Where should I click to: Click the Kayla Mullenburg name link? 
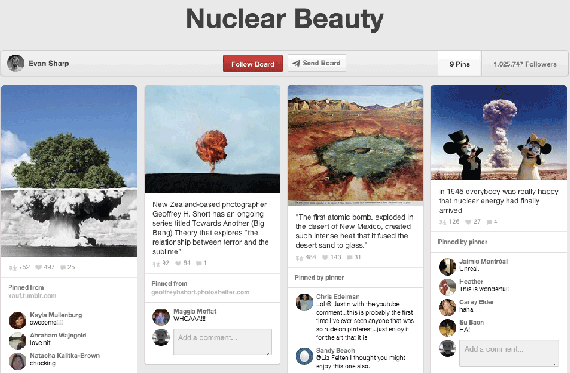point(56,315)
